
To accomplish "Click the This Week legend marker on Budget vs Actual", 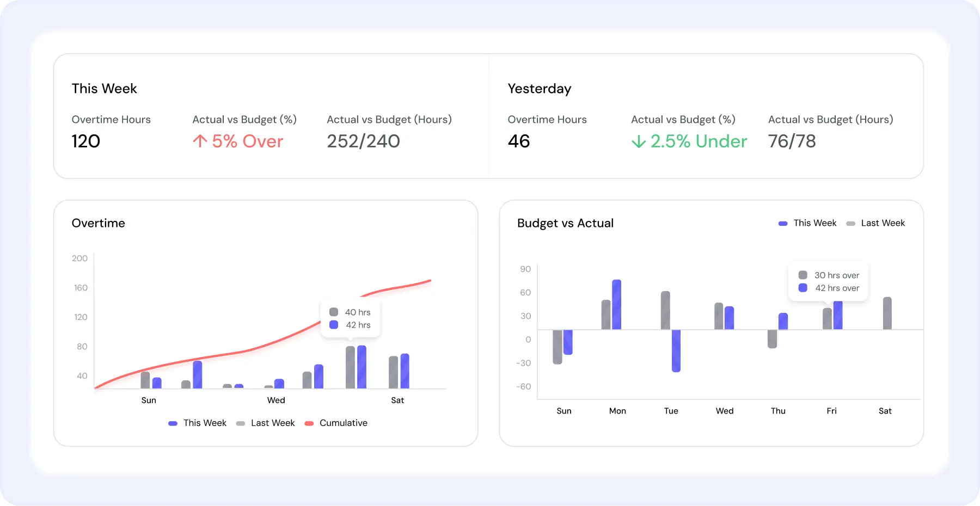I will pyautogui.click(x=783, y=223).
